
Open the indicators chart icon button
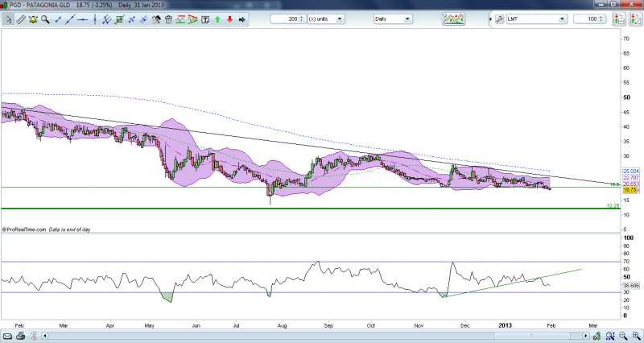(x=453, y=19)
